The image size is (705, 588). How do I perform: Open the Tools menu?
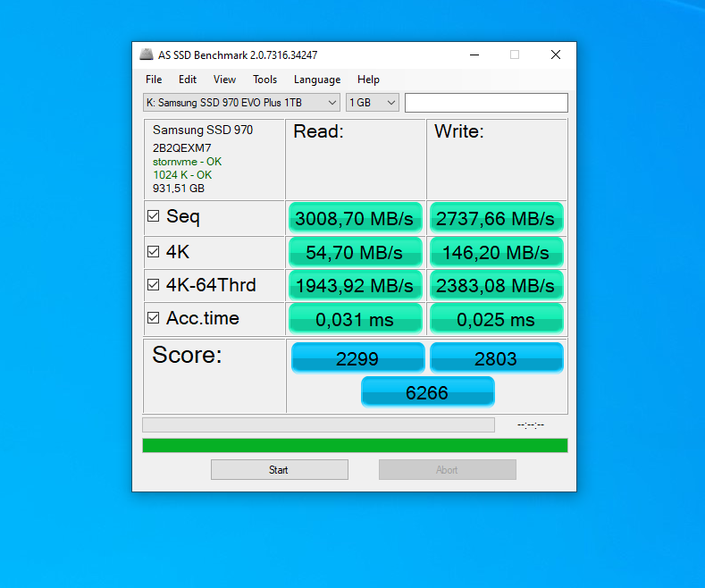[x=264, y=80]
